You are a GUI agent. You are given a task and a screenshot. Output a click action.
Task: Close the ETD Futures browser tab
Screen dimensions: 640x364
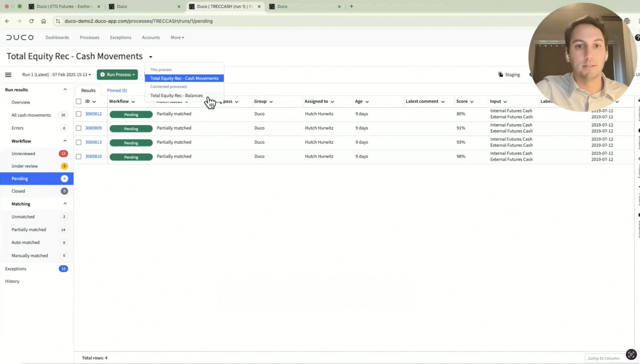point(99,6)
